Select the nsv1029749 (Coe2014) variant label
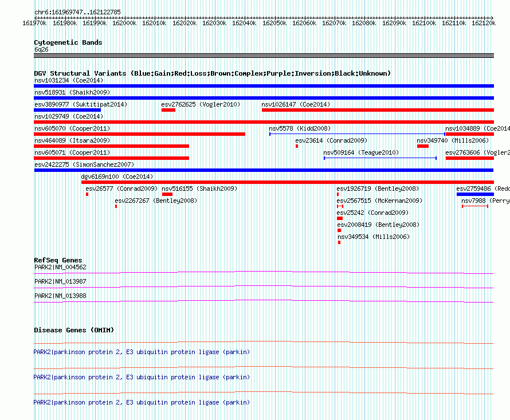This screenshot has width=510, height=420. point(69,116)
